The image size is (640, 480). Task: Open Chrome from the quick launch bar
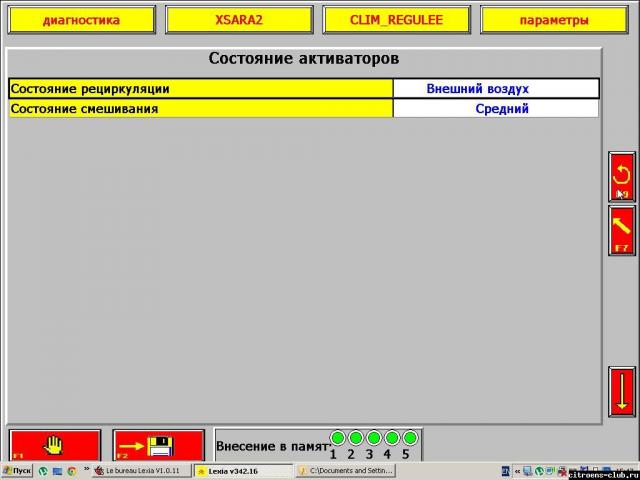coord(72,470)
